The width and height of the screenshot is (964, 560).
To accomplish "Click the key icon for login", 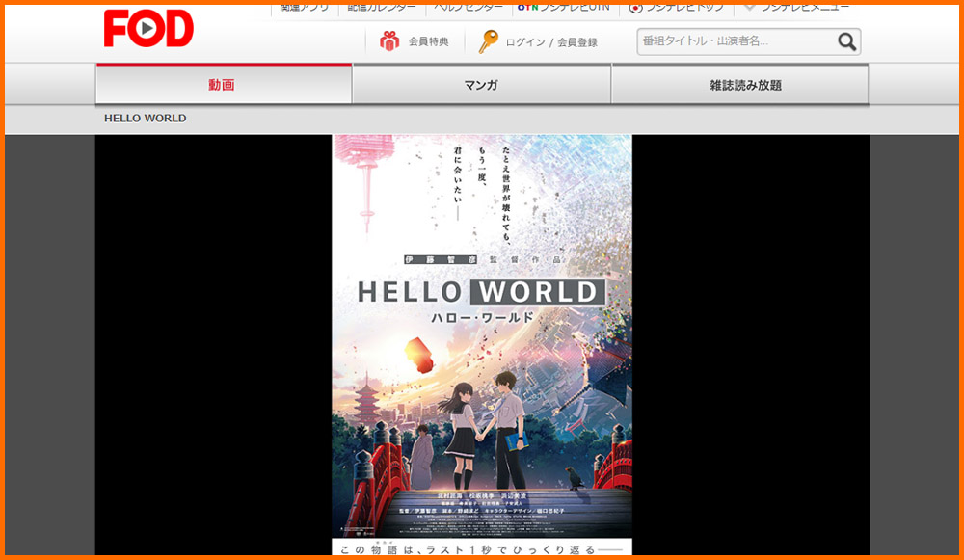I will 488,41.
